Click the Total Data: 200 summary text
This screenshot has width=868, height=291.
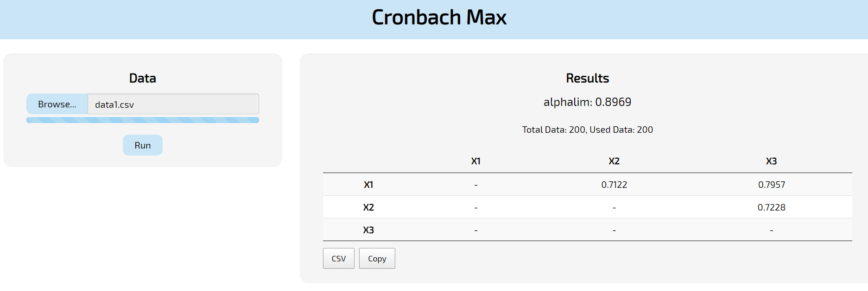pyautogui.click(x=587, y=130)
